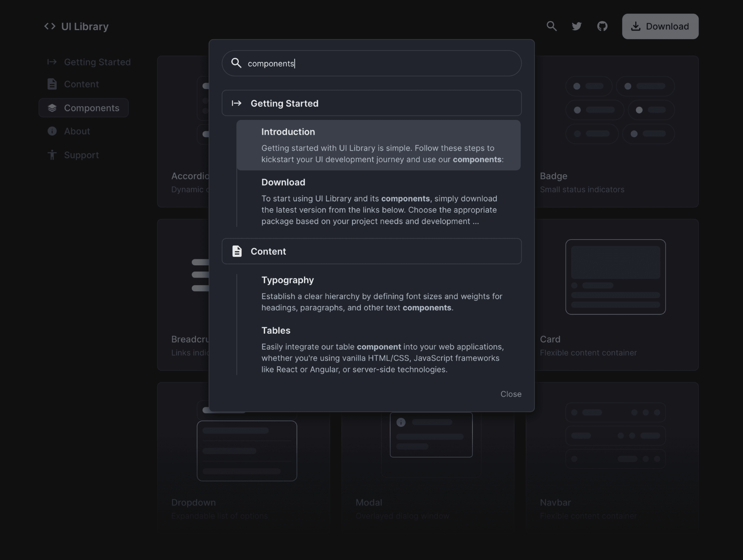Screen dimensions: 743x560
Task: Open the Typography search result
Action: 379,293
